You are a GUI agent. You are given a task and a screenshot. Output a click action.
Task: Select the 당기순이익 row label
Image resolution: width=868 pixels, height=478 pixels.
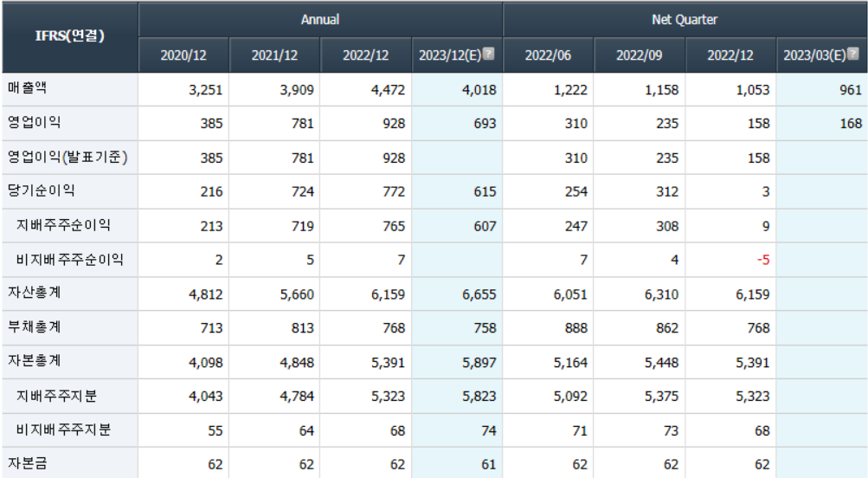41,191
